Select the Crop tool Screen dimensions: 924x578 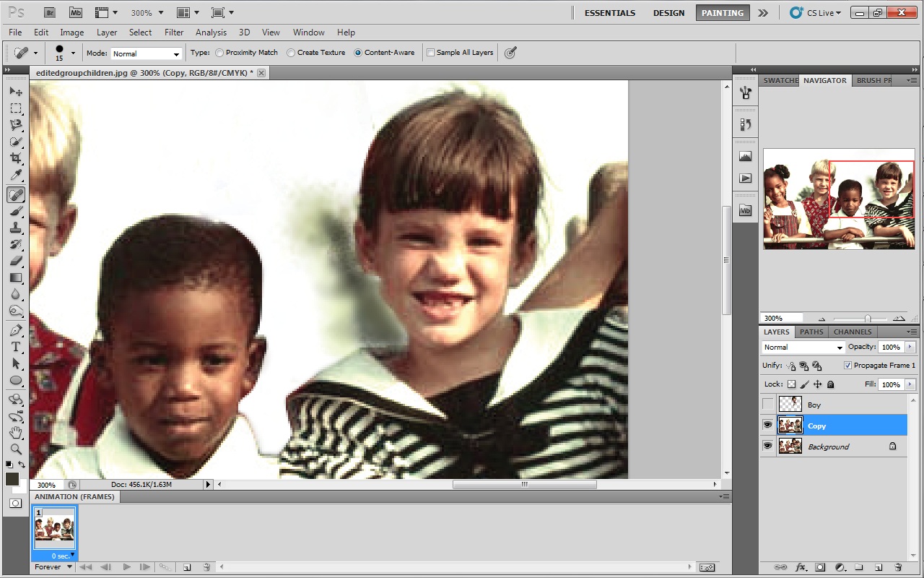[16, 158]
